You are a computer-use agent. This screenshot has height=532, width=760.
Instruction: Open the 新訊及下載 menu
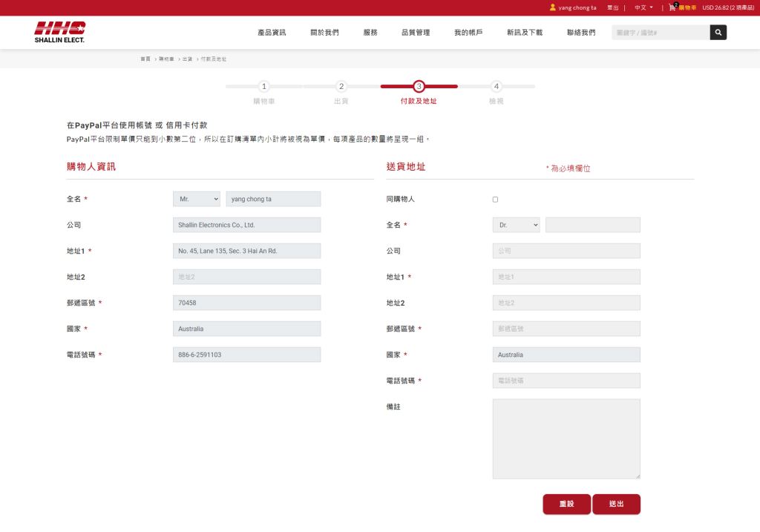(525, 33)
